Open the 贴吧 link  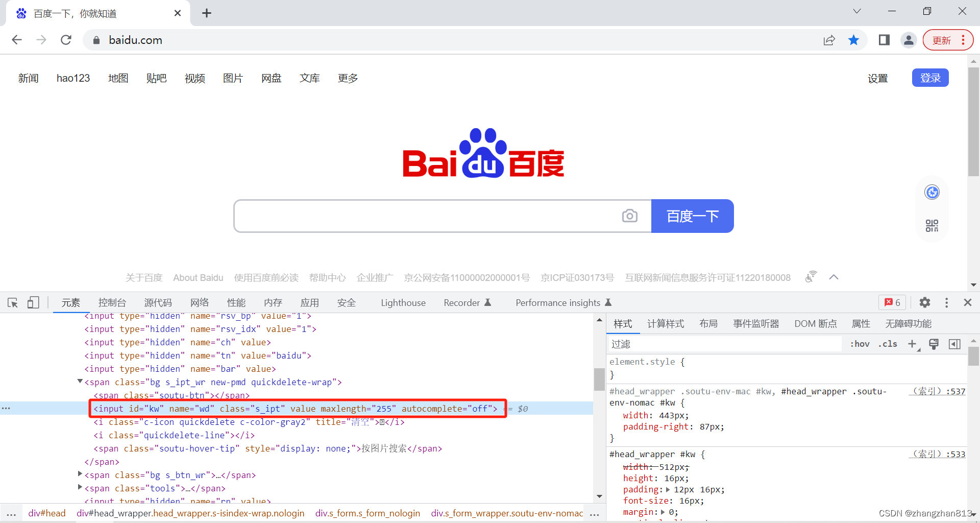(x=156, y=78)
